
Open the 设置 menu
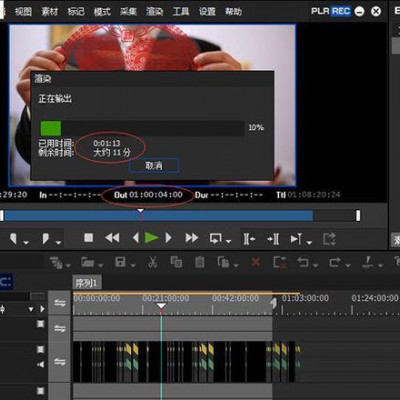(x=207, y=12)
